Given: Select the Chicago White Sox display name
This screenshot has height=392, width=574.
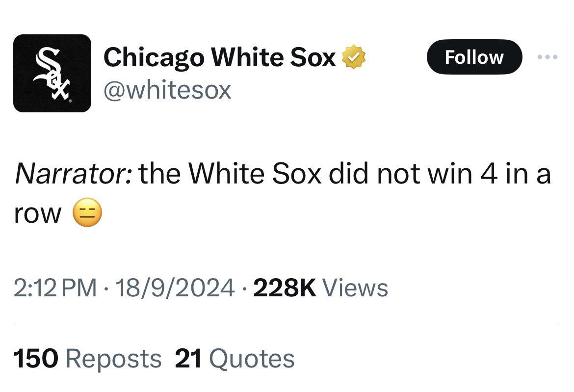Looking at the screenshot, I should point(221,56).
